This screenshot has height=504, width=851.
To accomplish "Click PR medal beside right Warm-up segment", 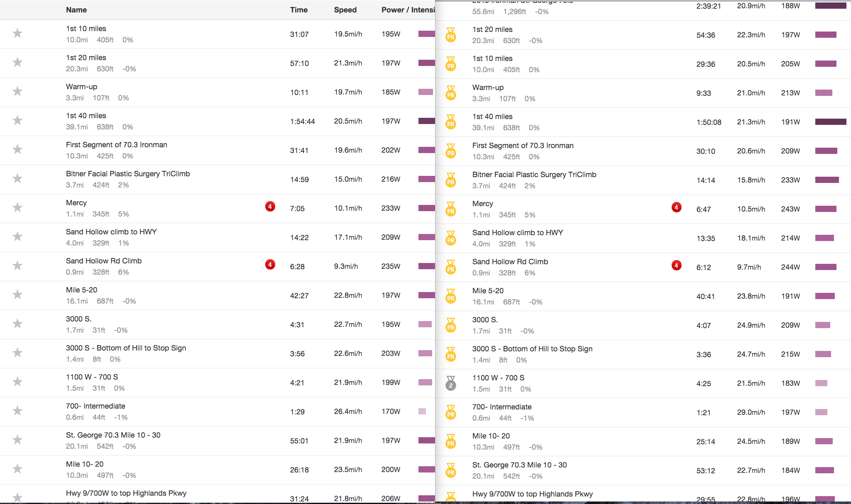I will (451, 93).
